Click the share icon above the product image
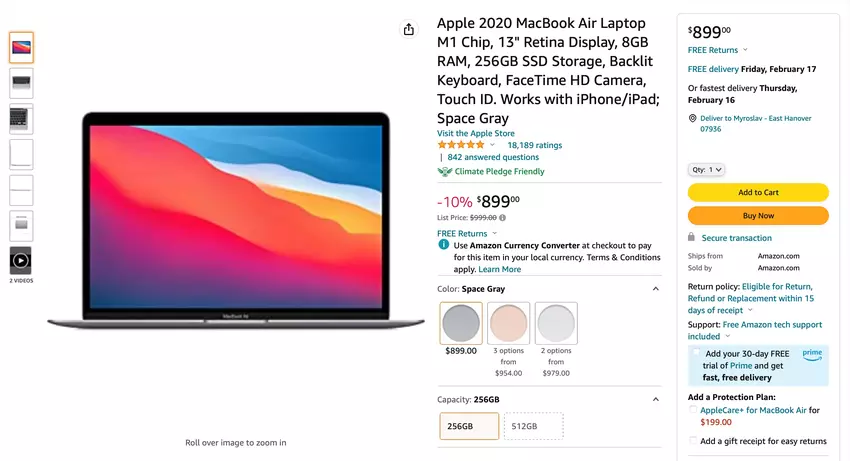The image size is (850, 461). [408, 30]
